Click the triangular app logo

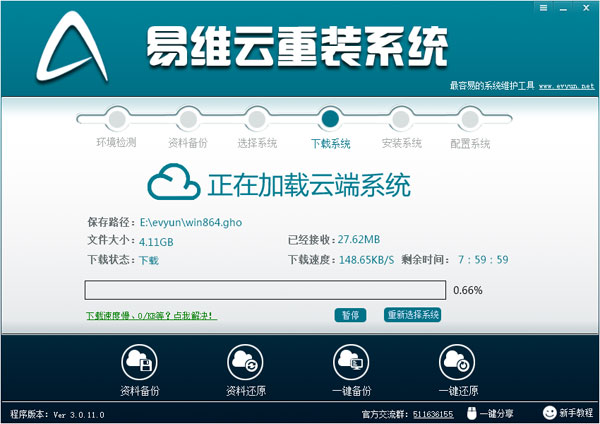72,47
